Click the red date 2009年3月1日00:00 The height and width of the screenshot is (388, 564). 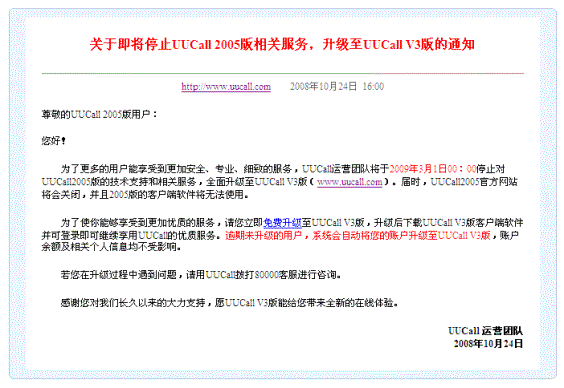click(433, 169)
